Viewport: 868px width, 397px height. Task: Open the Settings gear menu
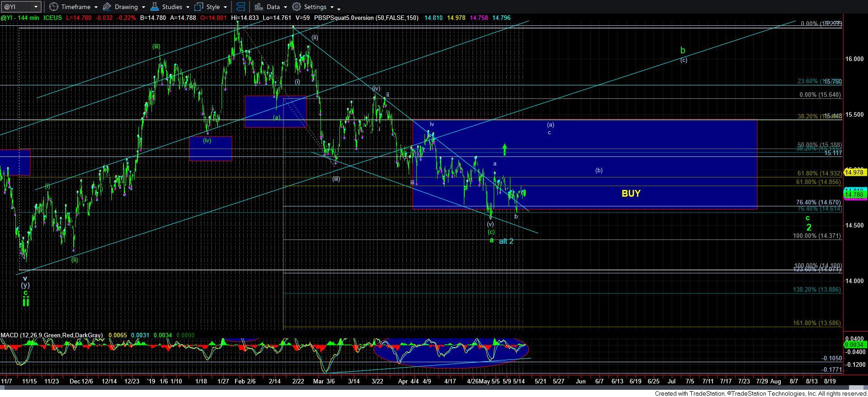point(312,7)
